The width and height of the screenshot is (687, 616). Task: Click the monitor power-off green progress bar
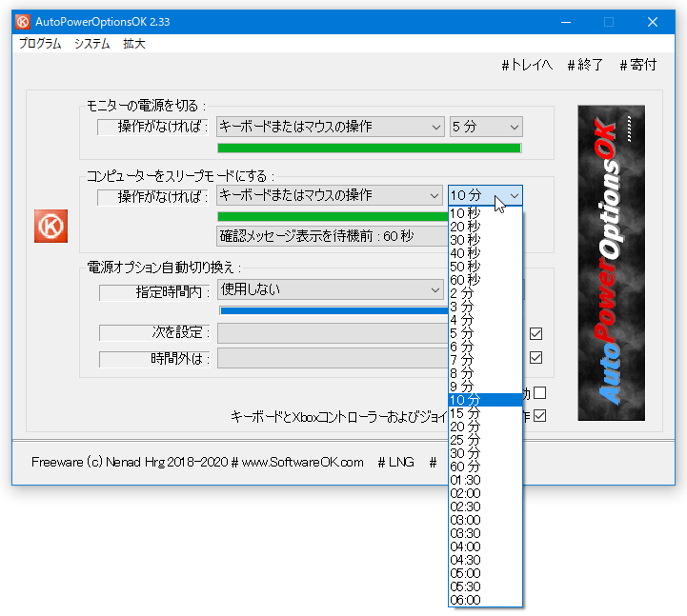pyautogui.click(x=369, y=148)
